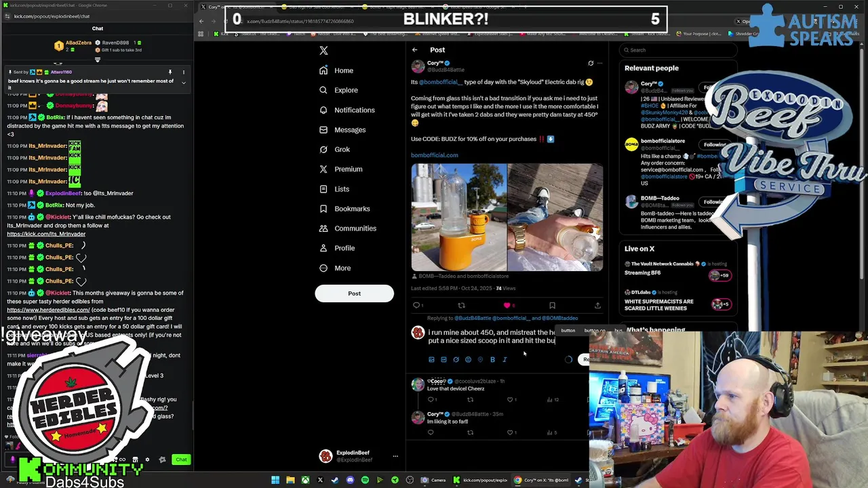868x488 pixels.
Task: Open Messages in the X sidebar
Action: tap(342, 129)
